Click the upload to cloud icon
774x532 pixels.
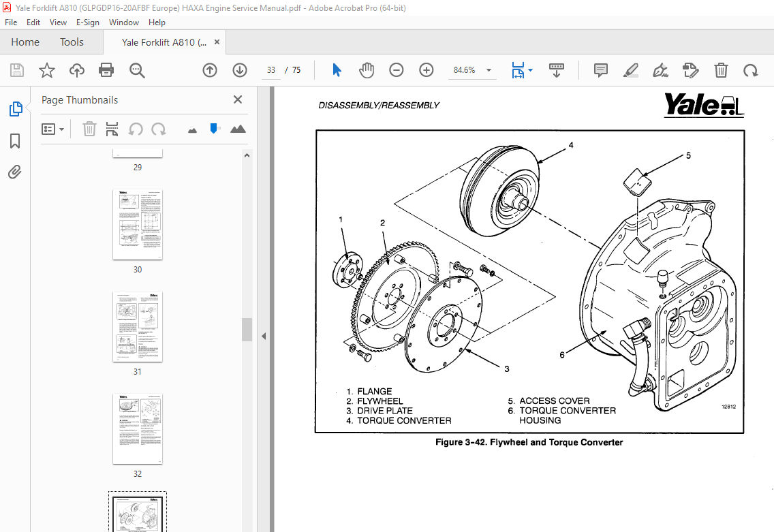76,70
